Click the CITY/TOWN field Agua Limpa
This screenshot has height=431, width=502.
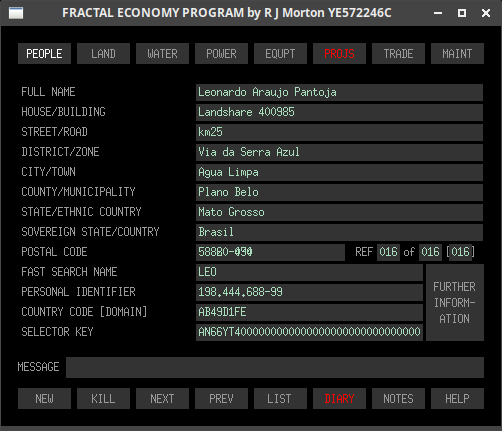339,172
